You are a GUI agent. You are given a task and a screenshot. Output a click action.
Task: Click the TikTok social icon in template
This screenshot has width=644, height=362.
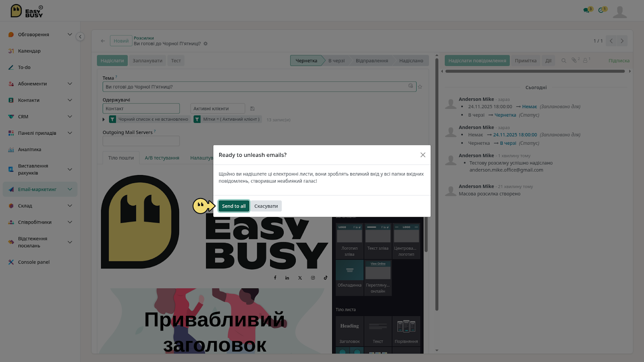tap(326, 278)
